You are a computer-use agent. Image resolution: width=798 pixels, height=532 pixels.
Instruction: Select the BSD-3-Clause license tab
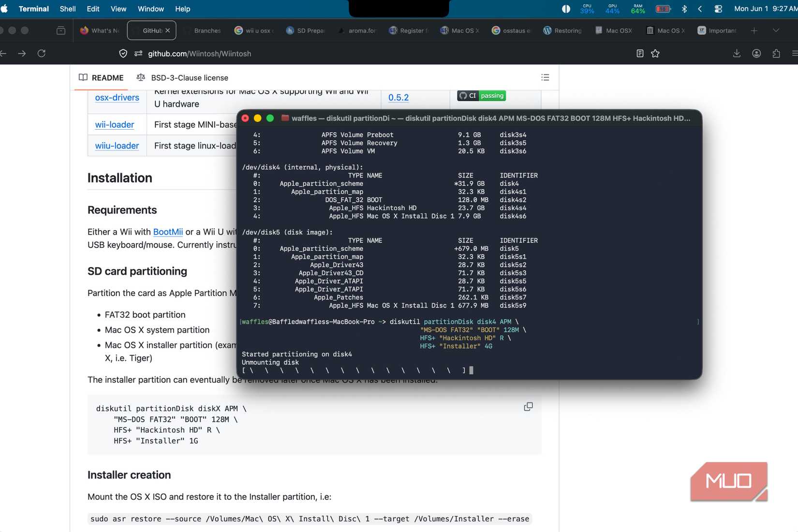[182, 78]
